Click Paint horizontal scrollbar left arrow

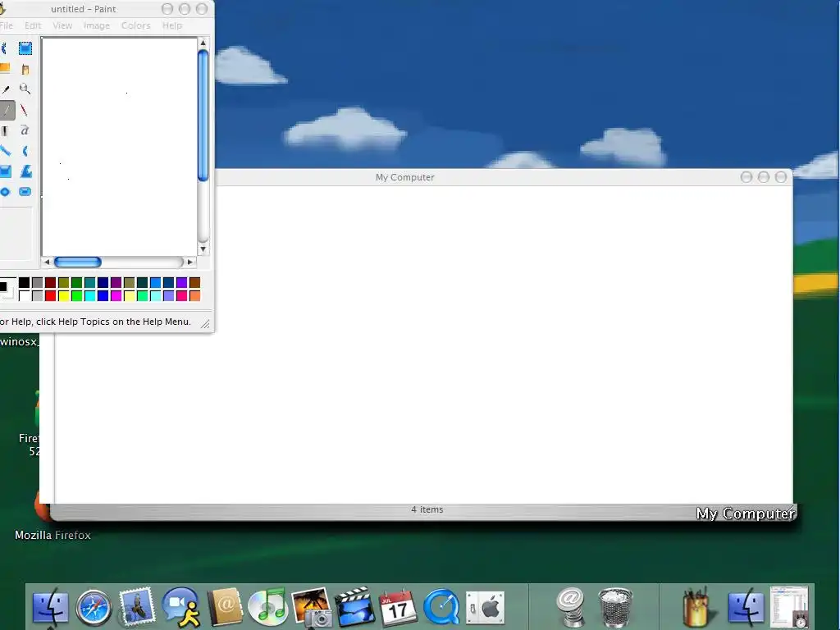pyautogui.click(x=47, y=262)
